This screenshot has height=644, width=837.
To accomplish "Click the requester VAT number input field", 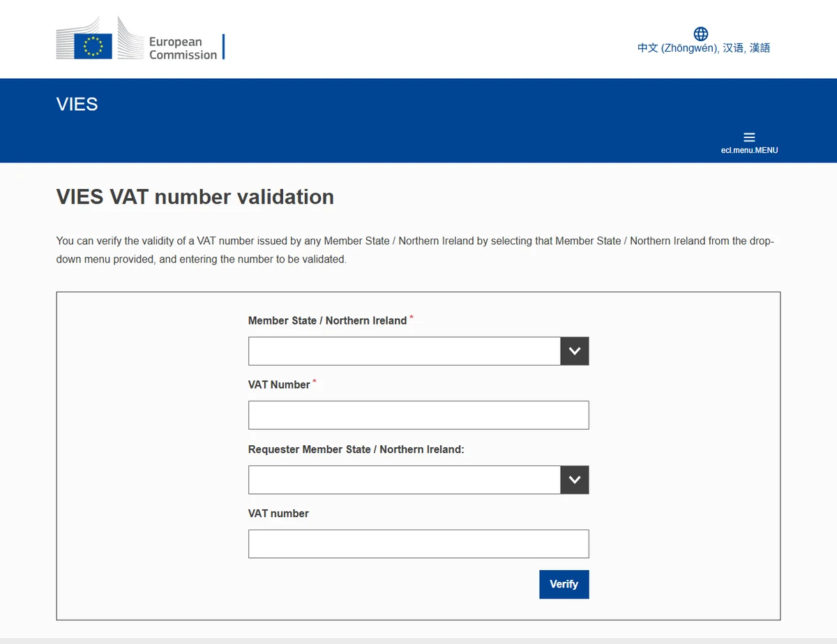I will pyautogui.click(x=418, y=544).
